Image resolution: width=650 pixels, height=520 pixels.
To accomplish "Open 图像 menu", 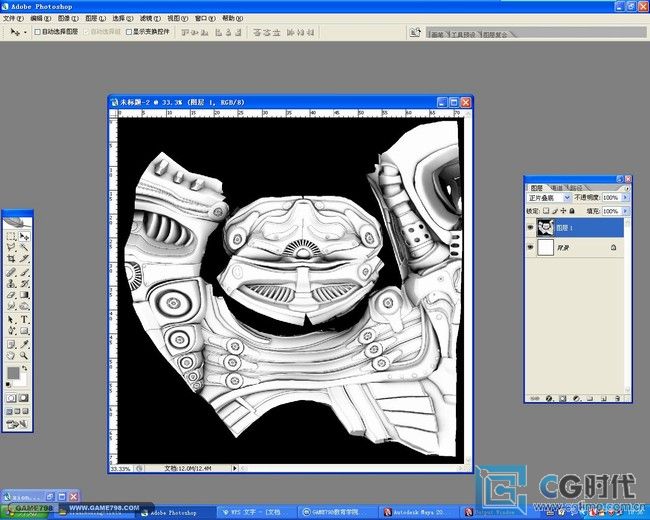I will 68,18.
